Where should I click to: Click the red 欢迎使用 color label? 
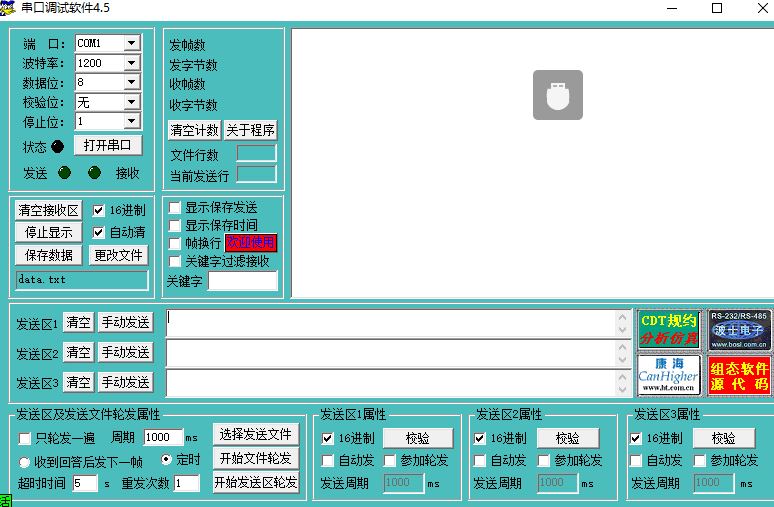coord(251,243)
